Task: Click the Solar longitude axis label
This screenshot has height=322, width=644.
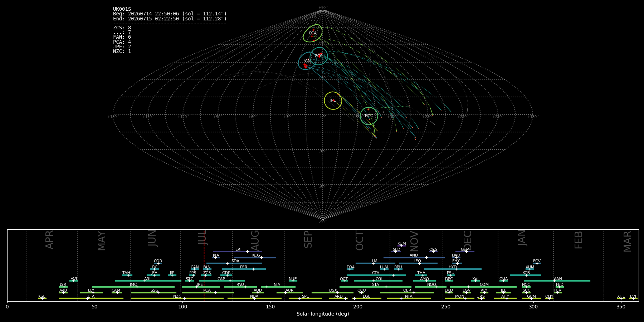Action: click(x=323, y=314)
